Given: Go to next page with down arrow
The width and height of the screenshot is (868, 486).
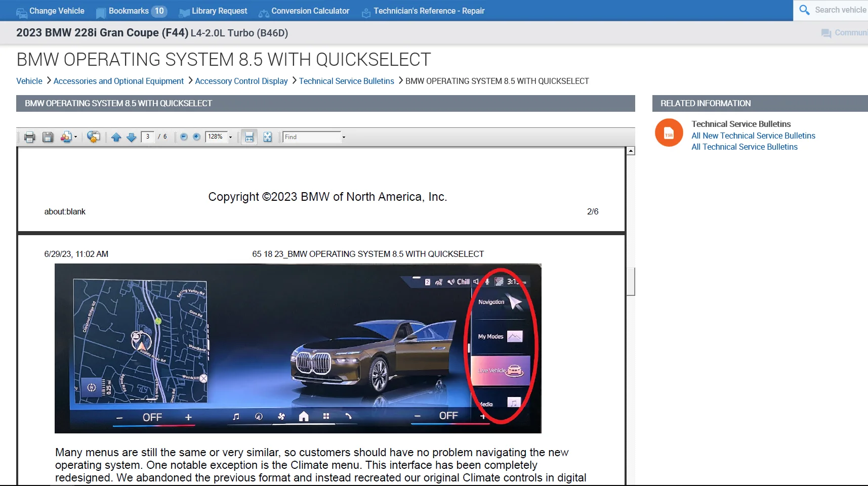Looking at the screenshot, I should 132,137.
